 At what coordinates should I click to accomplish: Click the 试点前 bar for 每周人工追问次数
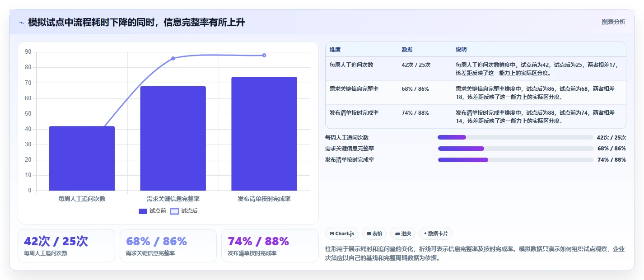pyautogui.click(x=82, y=159)
